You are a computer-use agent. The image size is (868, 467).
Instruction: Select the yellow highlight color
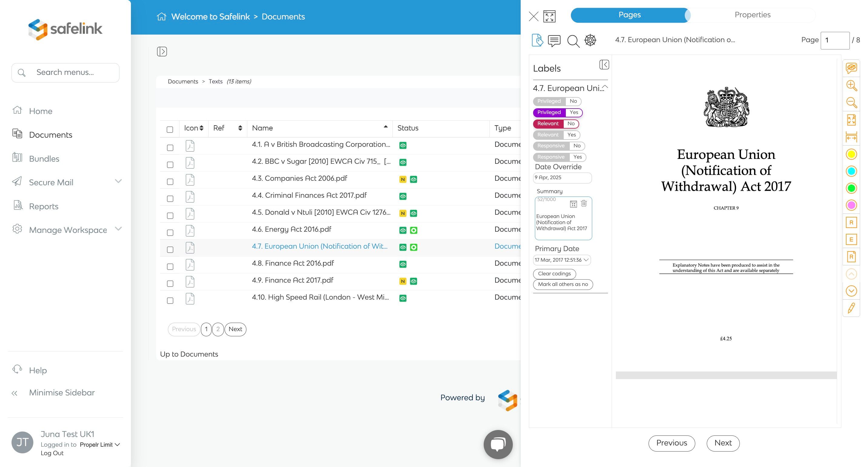pyautogui.click(x=851, y=154)
